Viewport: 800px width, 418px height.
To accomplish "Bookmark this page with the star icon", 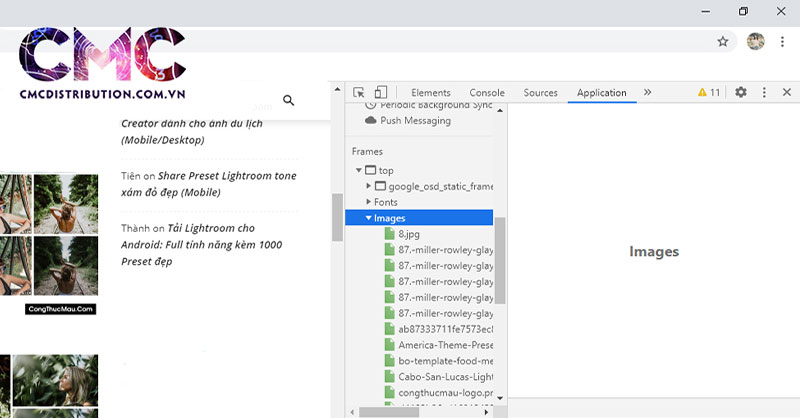I will click(x=723, y=41).
